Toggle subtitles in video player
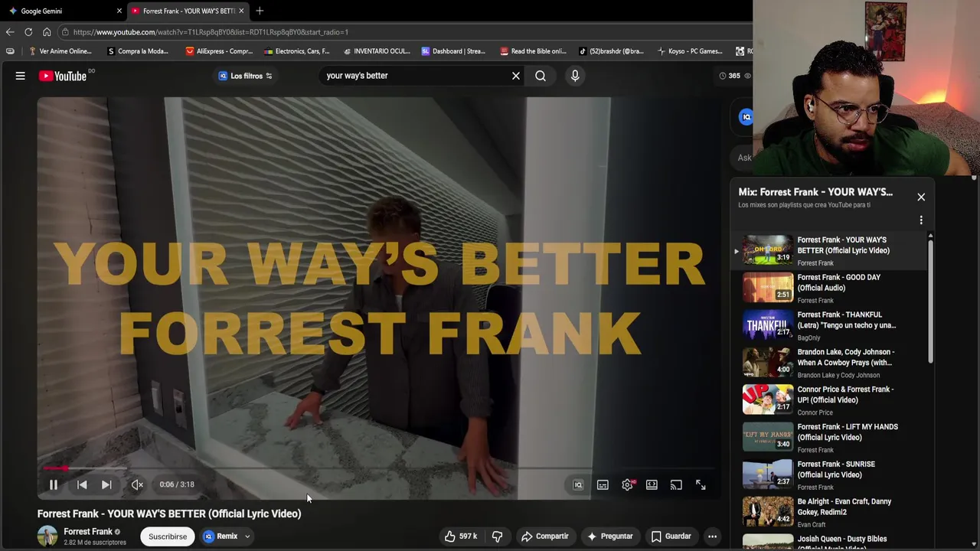Viewport: 980px width, 551px height. [603, 484]
